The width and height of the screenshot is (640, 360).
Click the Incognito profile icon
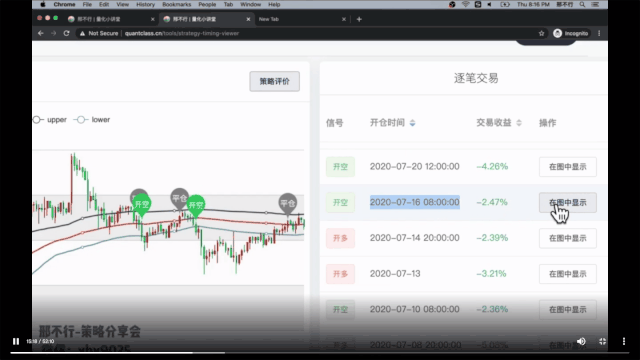tap(570, 33)
